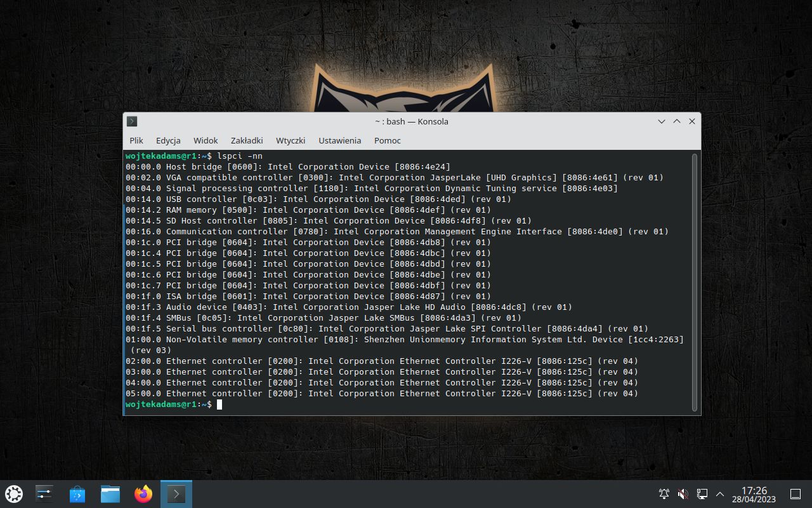This screenshot has width=812, height=508.
Task: Open System Settings from the taskbar
Action: (x=44, y=493)
